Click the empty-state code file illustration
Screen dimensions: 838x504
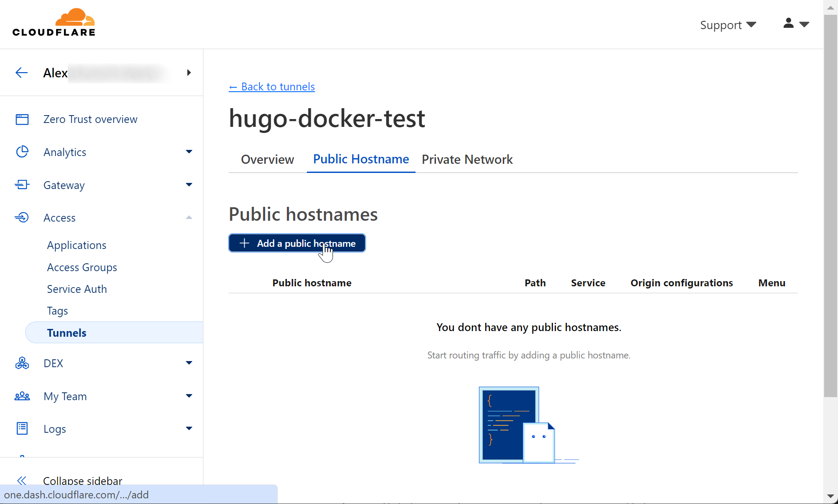tap(529, 425)
